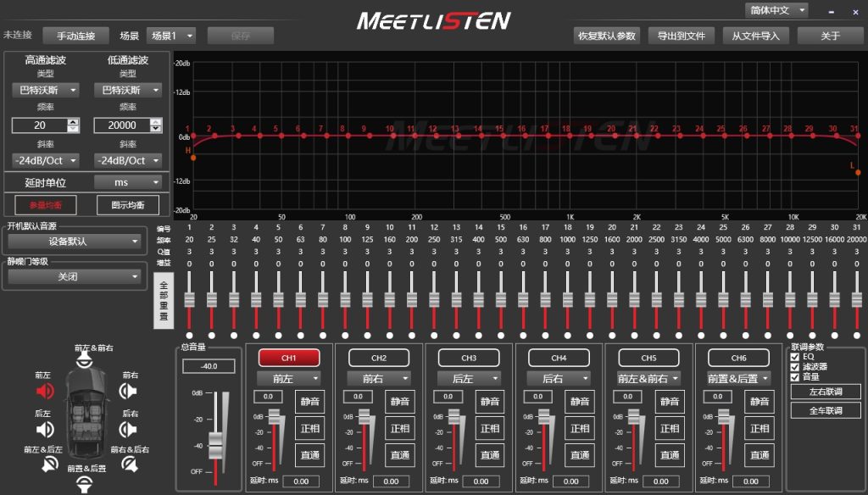Click the high-pass H marker on the graph

point(193,159)
